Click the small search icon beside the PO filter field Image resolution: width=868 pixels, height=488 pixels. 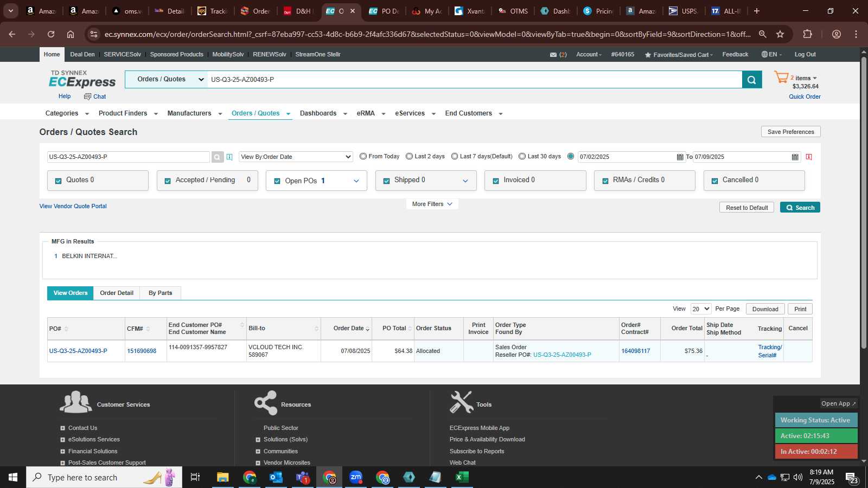pos(217,157)
